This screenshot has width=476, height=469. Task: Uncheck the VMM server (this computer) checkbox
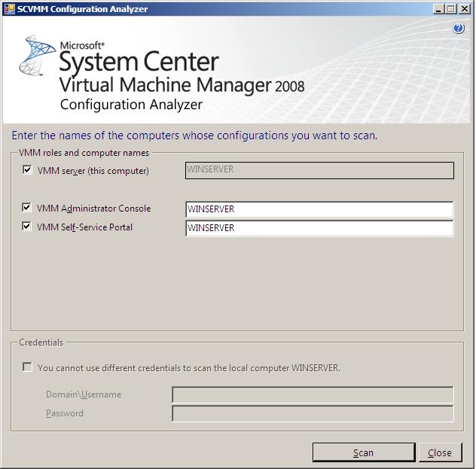[x=28, y=170]
